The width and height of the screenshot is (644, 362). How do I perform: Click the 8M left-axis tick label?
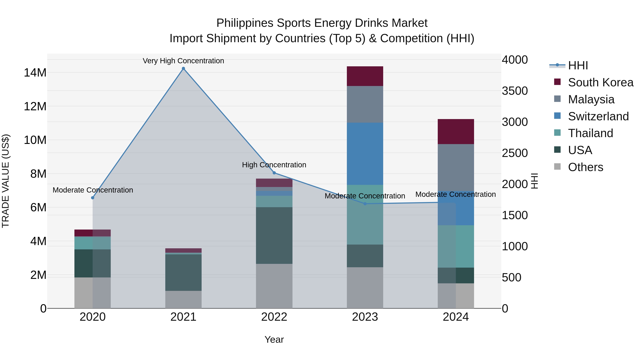coord(38,174)
